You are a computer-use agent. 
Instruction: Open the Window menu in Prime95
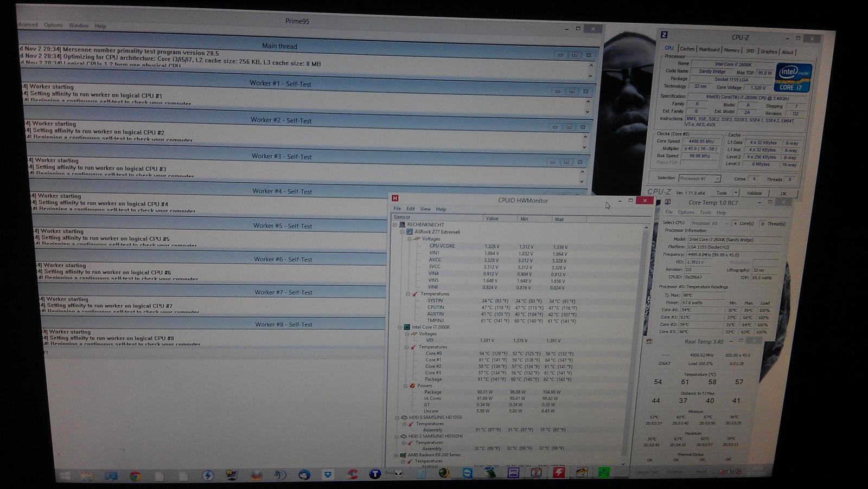[x=79, y=25]
